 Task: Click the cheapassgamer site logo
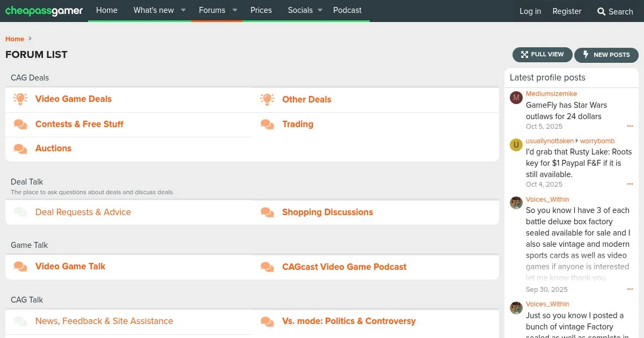point(44,11)
